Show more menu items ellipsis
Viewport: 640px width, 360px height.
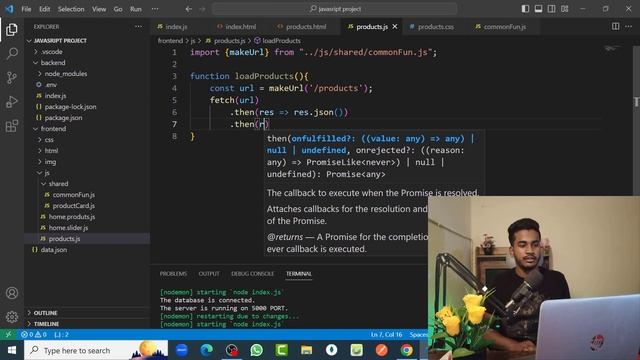[155, 9]
